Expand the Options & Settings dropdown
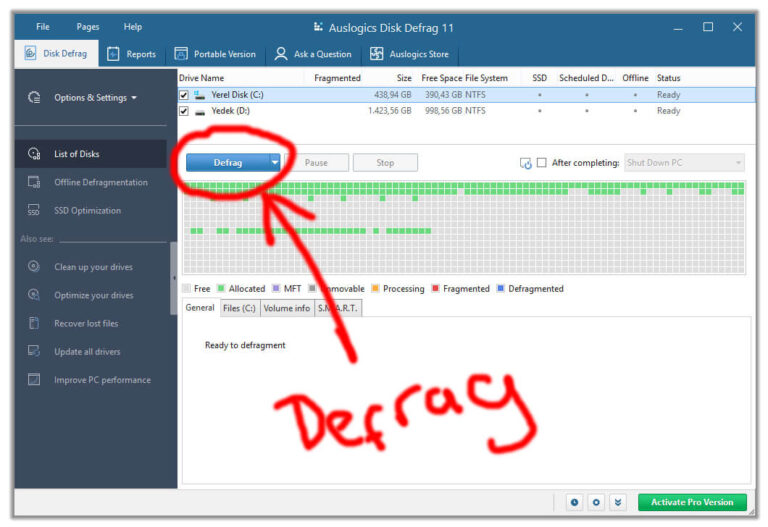Viewport: 768px width, 527px height. [x=134, y=97]
